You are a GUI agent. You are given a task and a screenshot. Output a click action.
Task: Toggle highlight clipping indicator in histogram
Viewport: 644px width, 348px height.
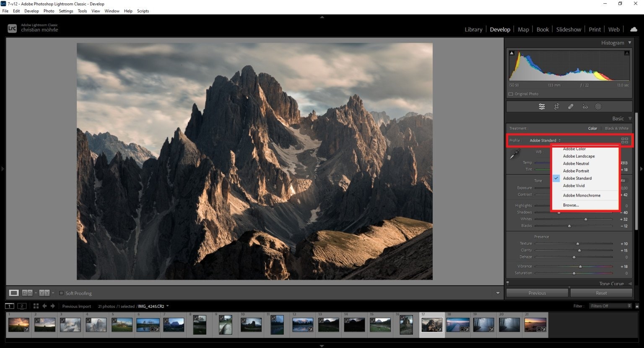click(627, 53)
